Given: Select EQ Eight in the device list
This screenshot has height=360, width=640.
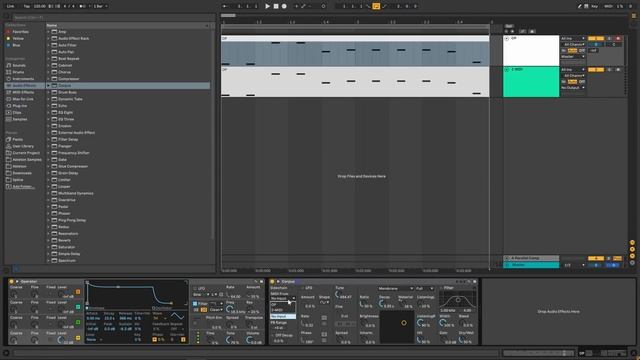Looking at the screenshot, I should pyautogui.click(x=65, y=112).
